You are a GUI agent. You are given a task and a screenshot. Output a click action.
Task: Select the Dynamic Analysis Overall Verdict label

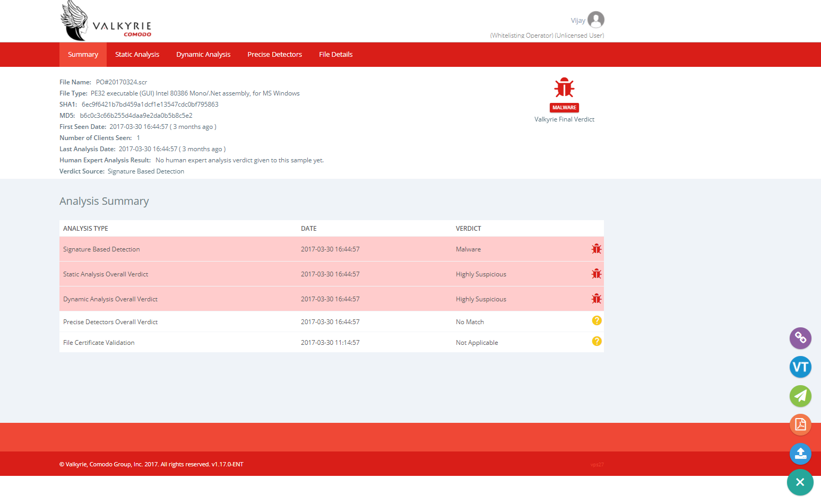click(110, 299)
